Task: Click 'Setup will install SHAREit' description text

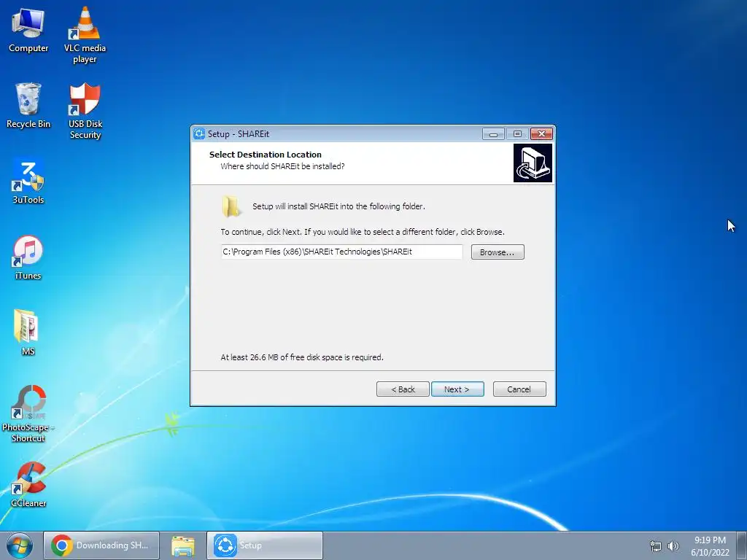Action: click(338, 206)
